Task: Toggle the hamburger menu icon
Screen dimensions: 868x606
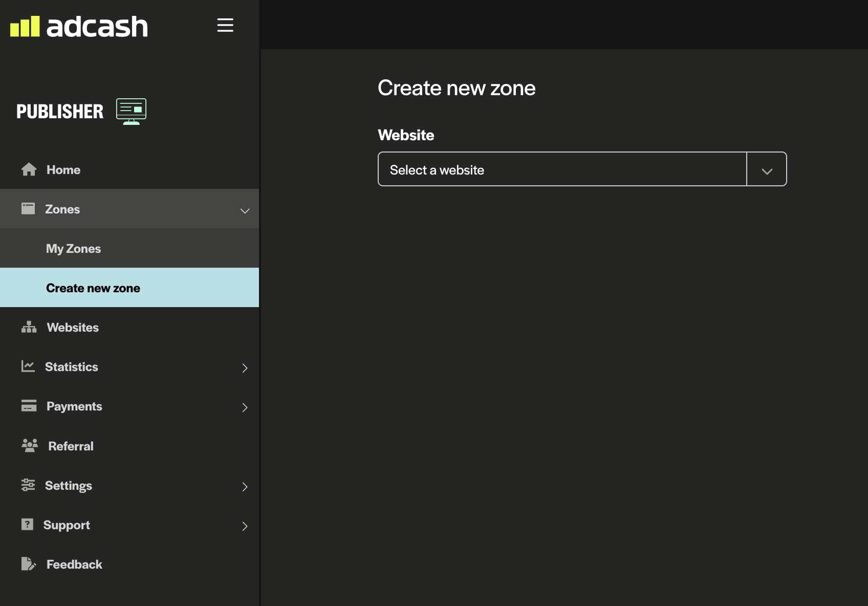Action: (225, 25)
